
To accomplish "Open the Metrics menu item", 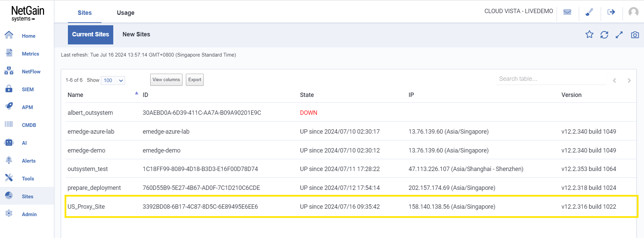I will 31,54.
